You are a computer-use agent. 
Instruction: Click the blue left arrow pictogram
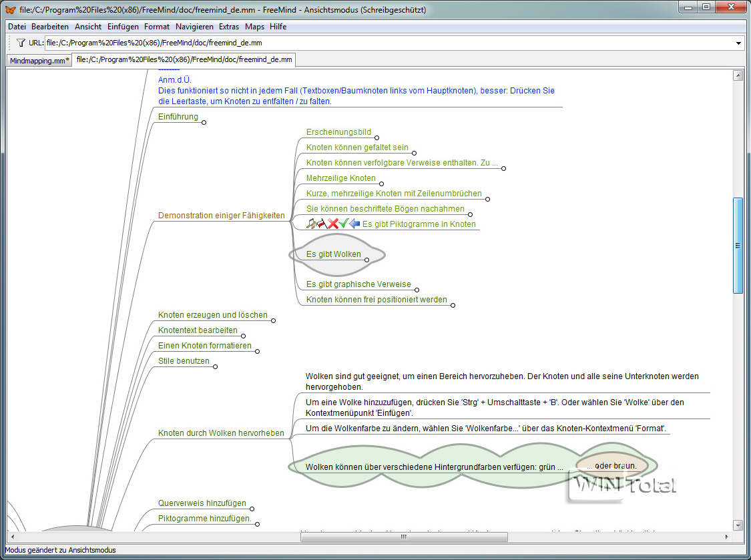(354, 223)
